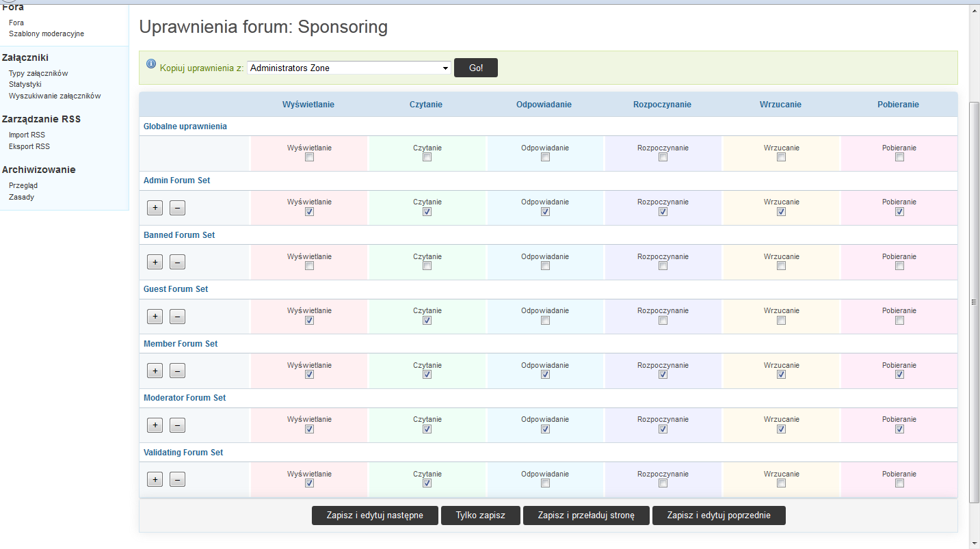This screenshot has height=549, width=980.
Task: Click the minus icon for Guest Forum Set
Action: click(177, 317)
